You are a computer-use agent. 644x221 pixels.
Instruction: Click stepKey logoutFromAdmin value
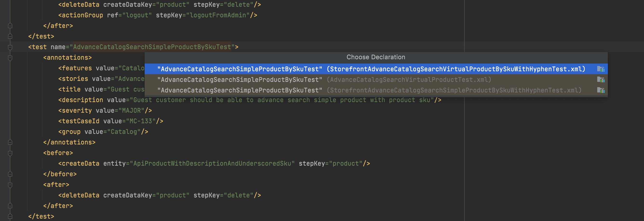[x=218, y=15]
